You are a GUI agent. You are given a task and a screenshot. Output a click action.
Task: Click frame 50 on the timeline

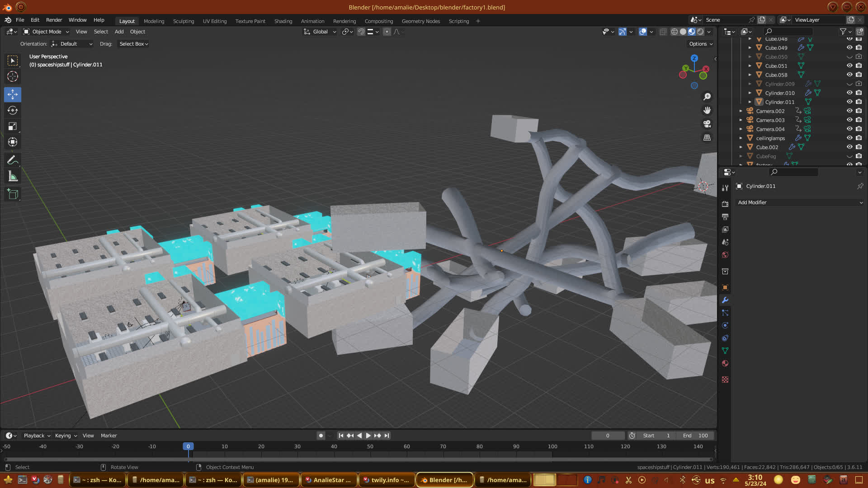pos(370,446)
